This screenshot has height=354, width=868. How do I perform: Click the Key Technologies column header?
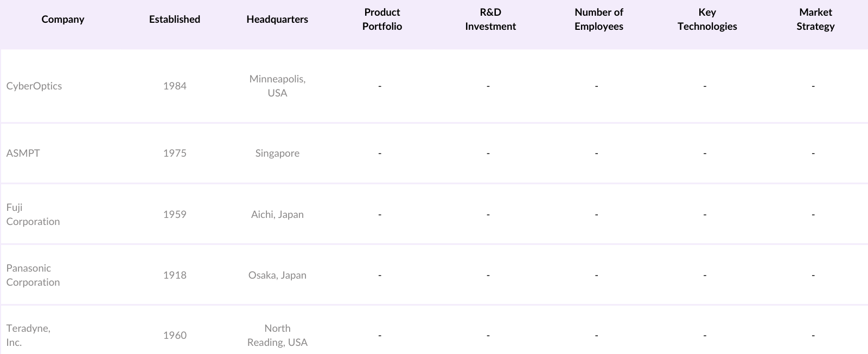click(x=707, y=20)
